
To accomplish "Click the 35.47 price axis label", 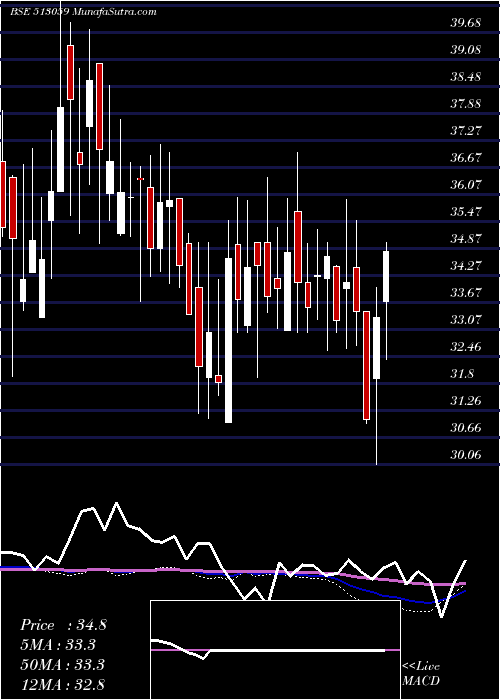I will [x=466, y=212].
